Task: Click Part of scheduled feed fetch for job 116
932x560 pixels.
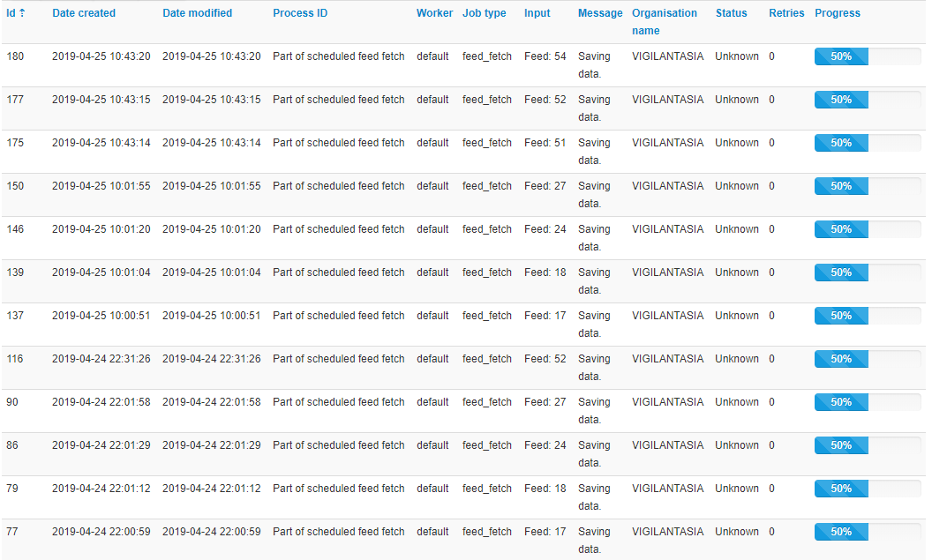Action: click(338, 358)
